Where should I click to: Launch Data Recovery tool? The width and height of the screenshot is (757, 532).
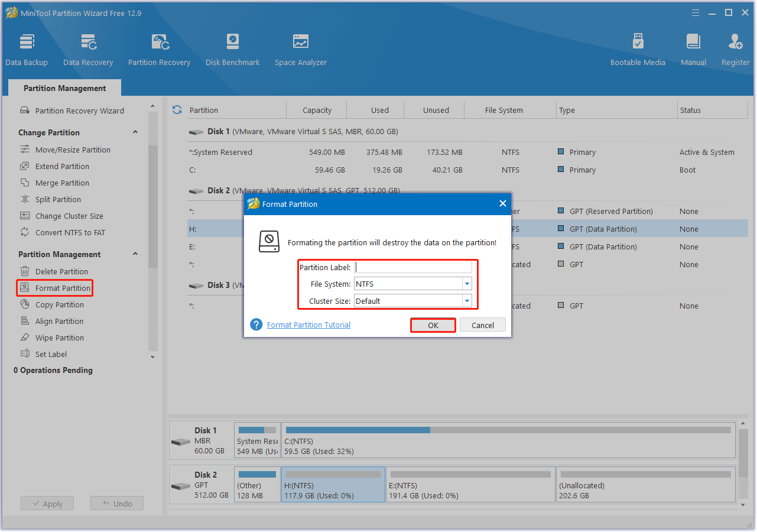(x=88, y=50)
